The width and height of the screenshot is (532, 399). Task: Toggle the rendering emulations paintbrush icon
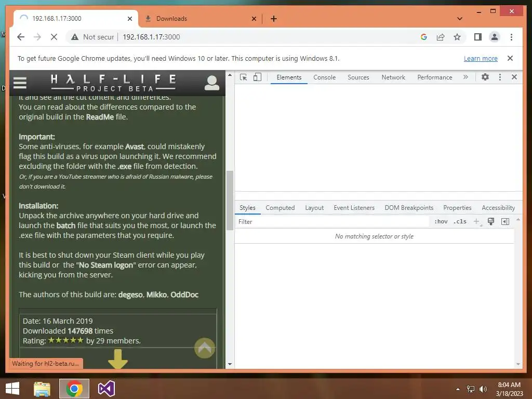(x=490, y=221)
